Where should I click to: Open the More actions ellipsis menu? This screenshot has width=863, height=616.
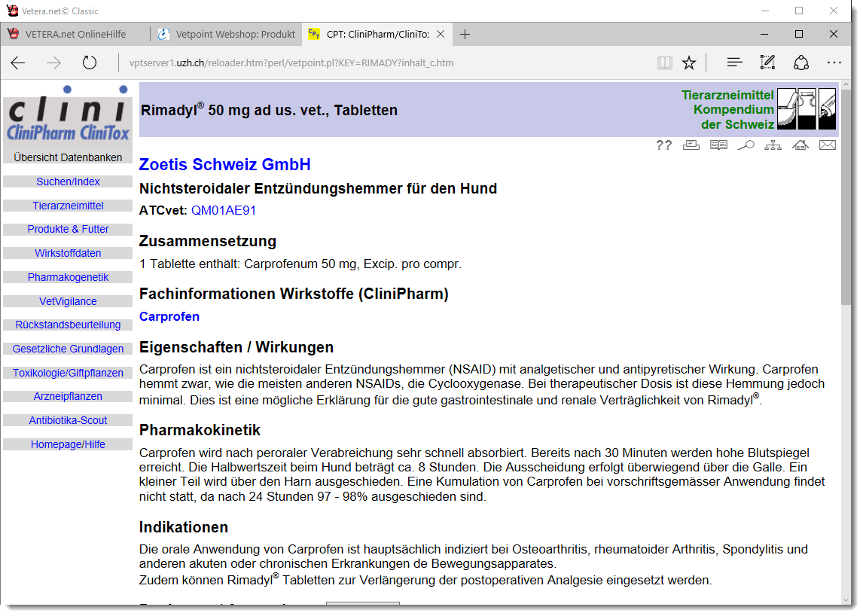pos(834,63)
